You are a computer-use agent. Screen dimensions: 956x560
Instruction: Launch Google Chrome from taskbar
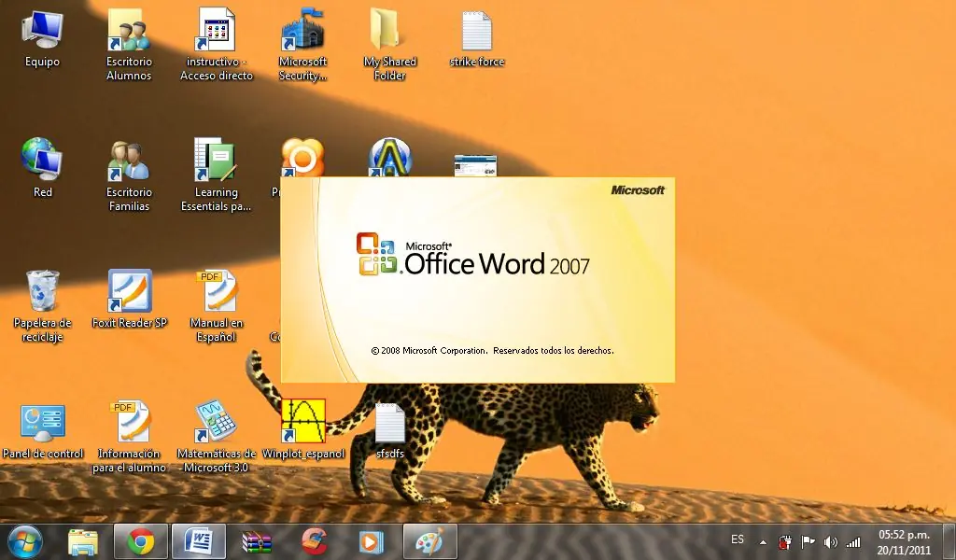(x=141, y=541)
